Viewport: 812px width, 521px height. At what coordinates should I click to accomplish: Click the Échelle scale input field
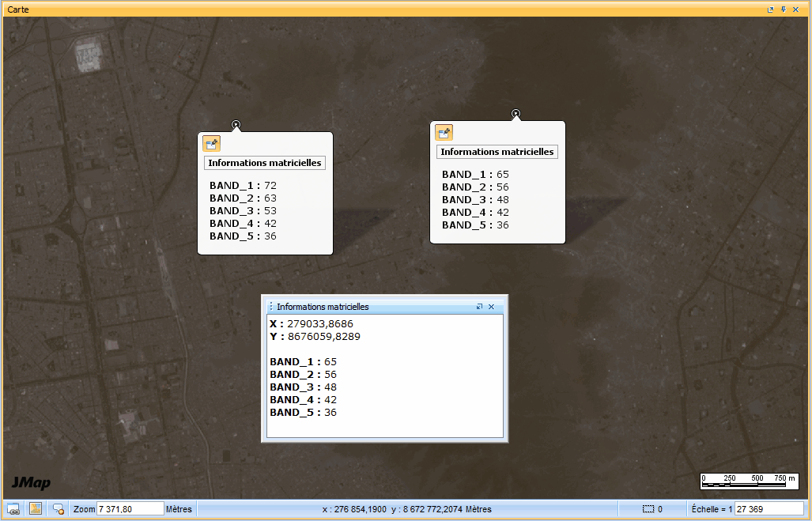[769, 509]
